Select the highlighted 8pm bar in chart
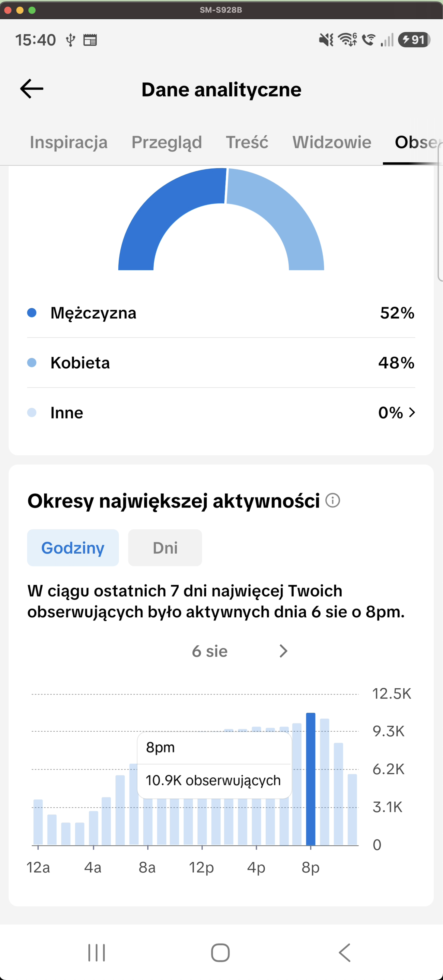The width and height of the screenshot is (443, 980). coord(311,779)
